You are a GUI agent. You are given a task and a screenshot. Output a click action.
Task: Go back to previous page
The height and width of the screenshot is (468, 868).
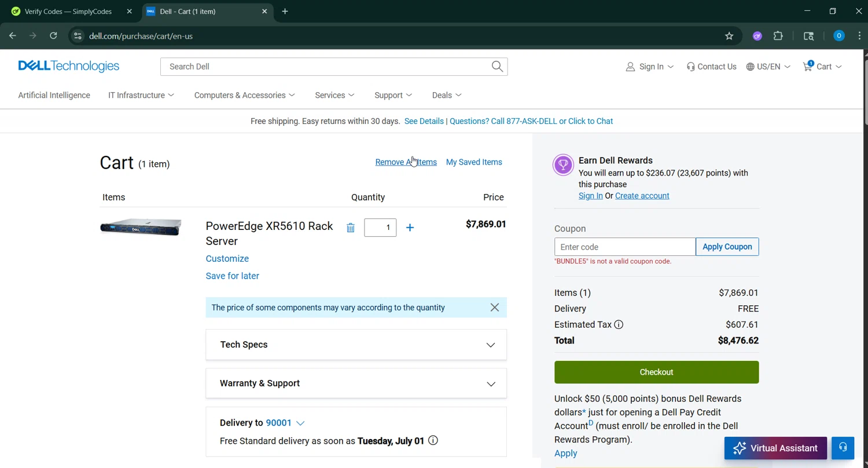pos(13,36)
